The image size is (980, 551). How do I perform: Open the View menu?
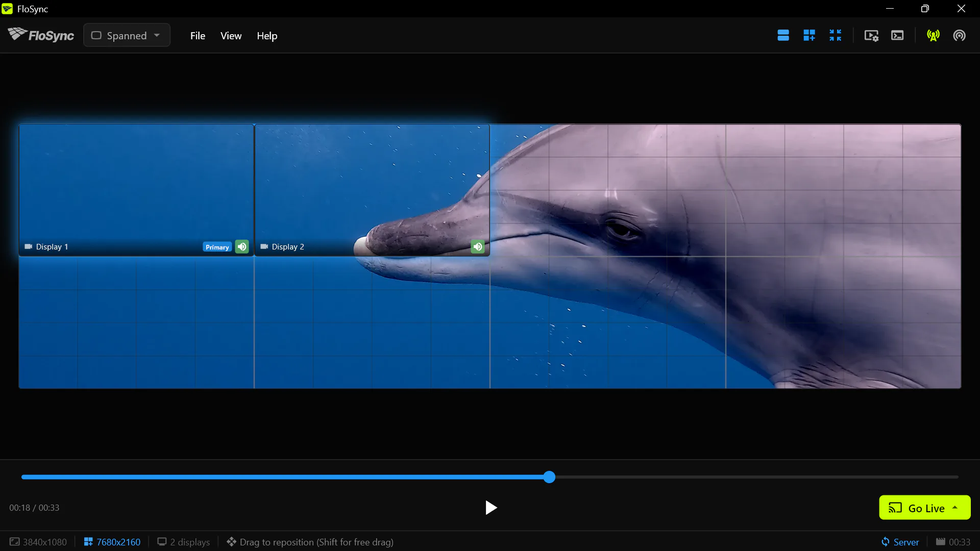pyautogui.click(x=231, y=36)
